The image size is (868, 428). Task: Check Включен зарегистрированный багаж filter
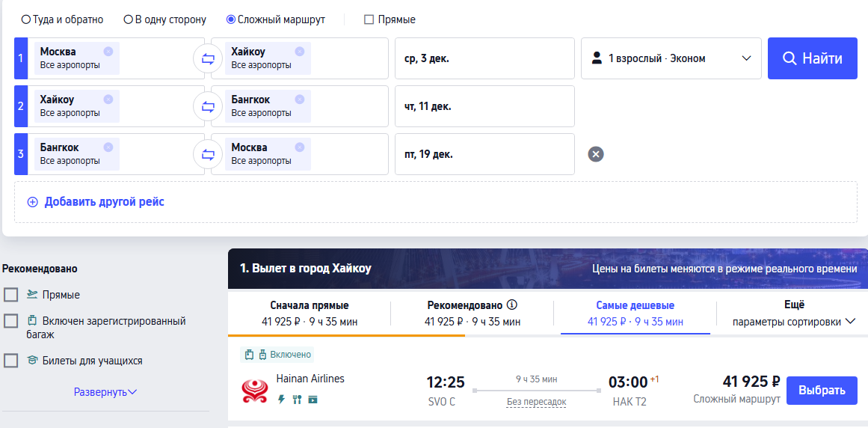(11, 321)
